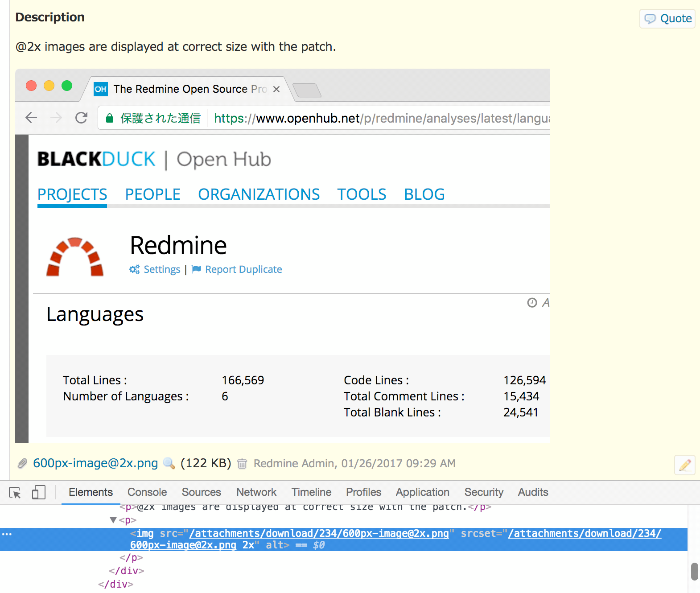This screenshot has height=593, width=700.
Task: Click the Quote button
Action: click(x=667, y=19)
